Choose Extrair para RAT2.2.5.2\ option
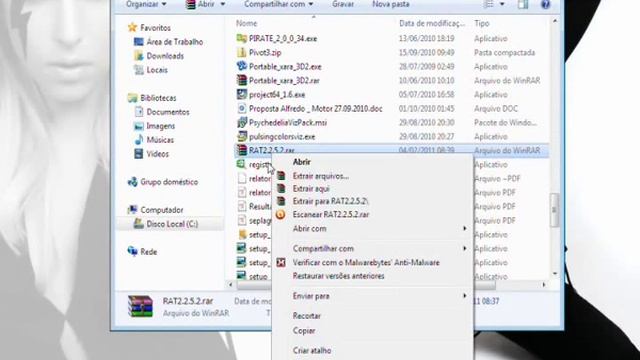Screen dimensions: 640x360 pyautogui.click(x=331, y=201)
